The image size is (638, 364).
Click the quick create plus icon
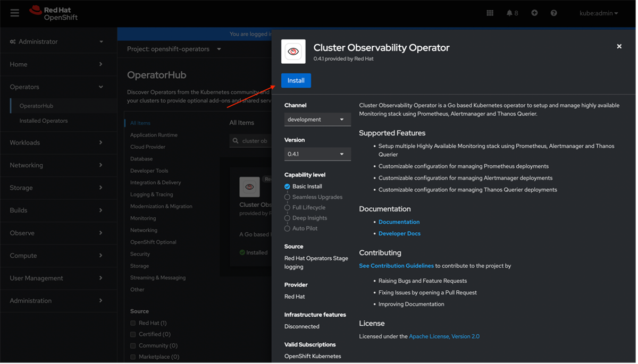pyautogui.click(x=534, y=12)
